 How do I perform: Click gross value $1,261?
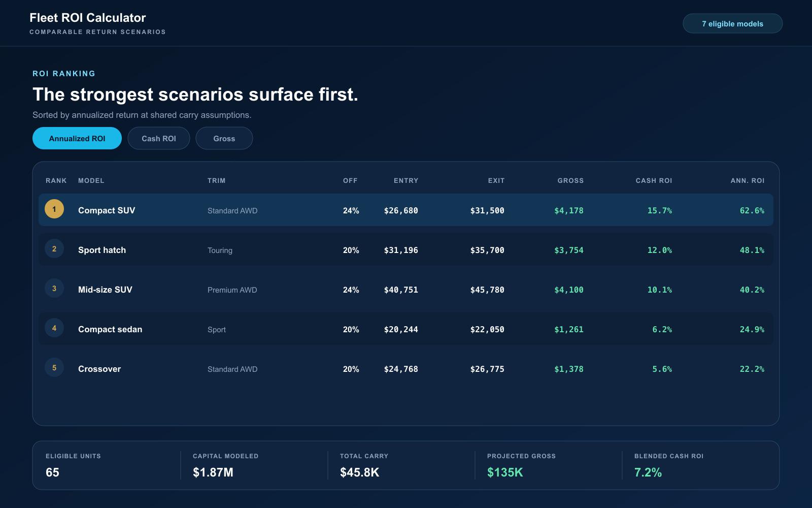click(569, 329)
